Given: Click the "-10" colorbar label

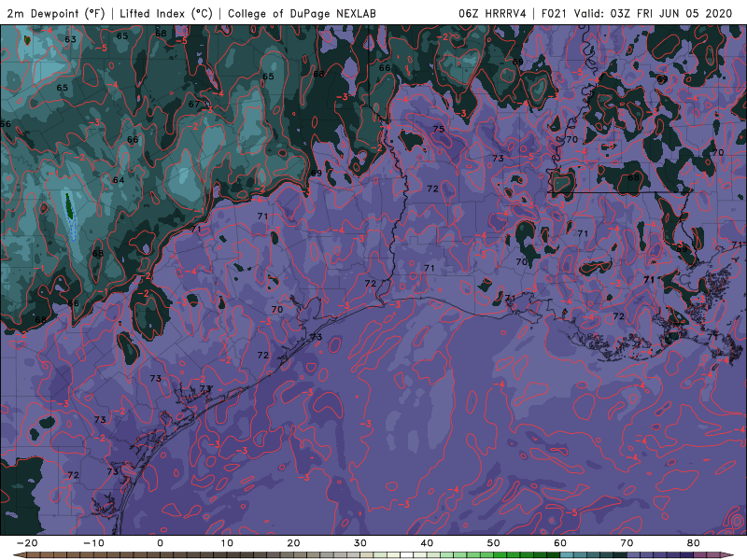Looking at the screenshot, I should click(94, 543).
